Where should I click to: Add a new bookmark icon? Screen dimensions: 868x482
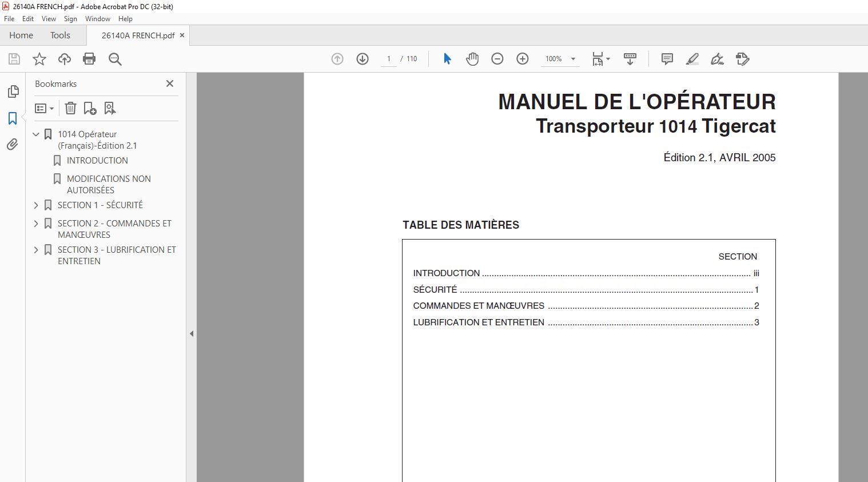[x=90, y=108]
